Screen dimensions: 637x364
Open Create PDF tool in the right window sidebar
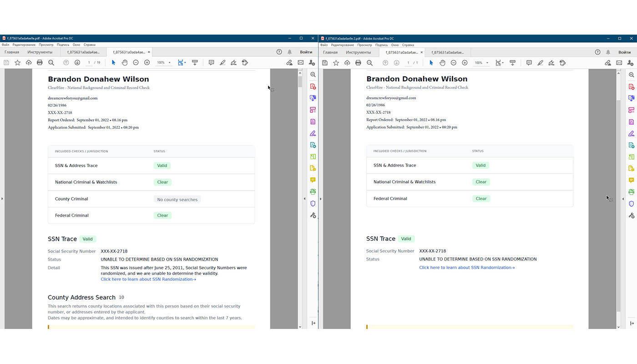631,86
